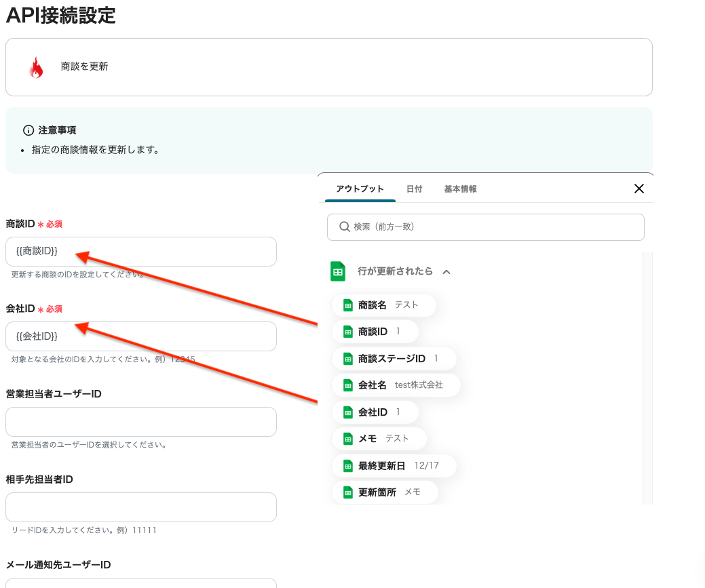Insert the 商談ID output chip
The width and height of the screenshot is (705, 588).
coord(375,332)
